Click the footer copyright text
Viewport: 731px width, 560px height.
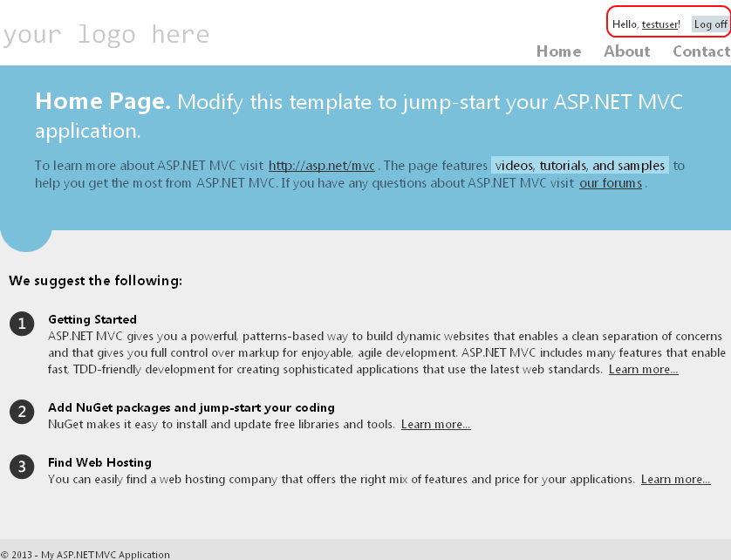point(85,554)
